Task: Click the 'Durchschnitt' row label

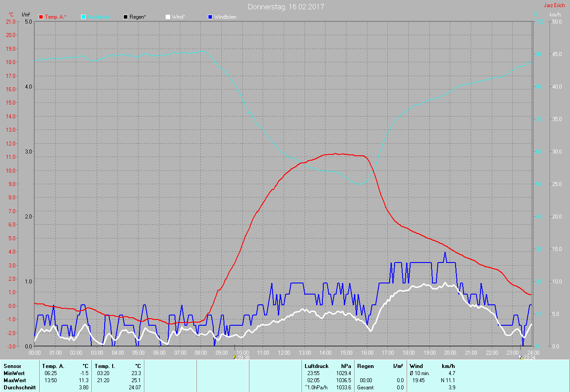Action: [x=19, y=388]
